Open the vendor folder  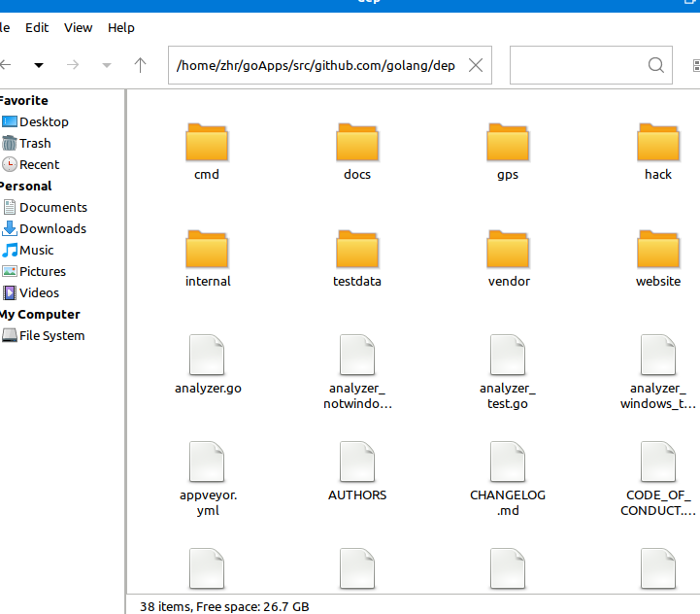508,249
